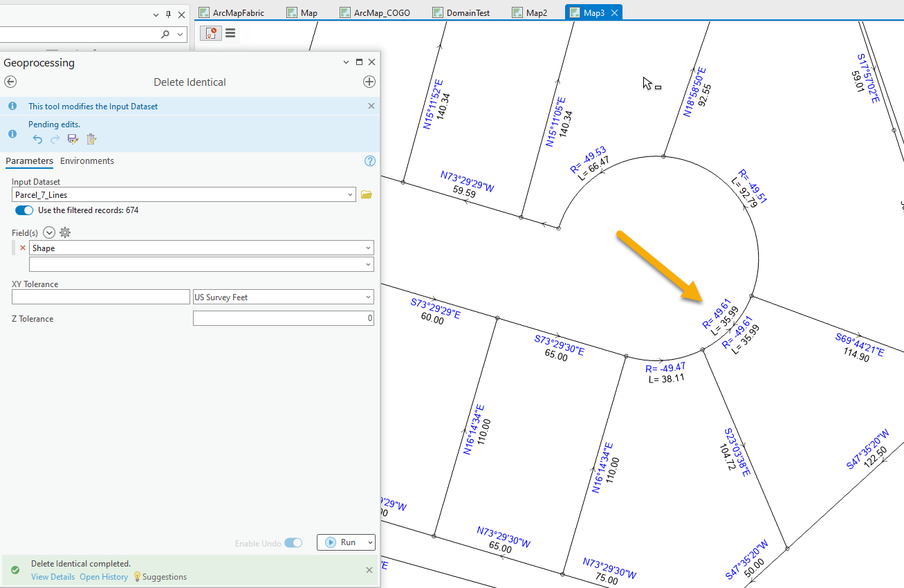Open the Delete Identical help icon
The width and height of the screenshot is (904, 588).
(x=369, y=160)
